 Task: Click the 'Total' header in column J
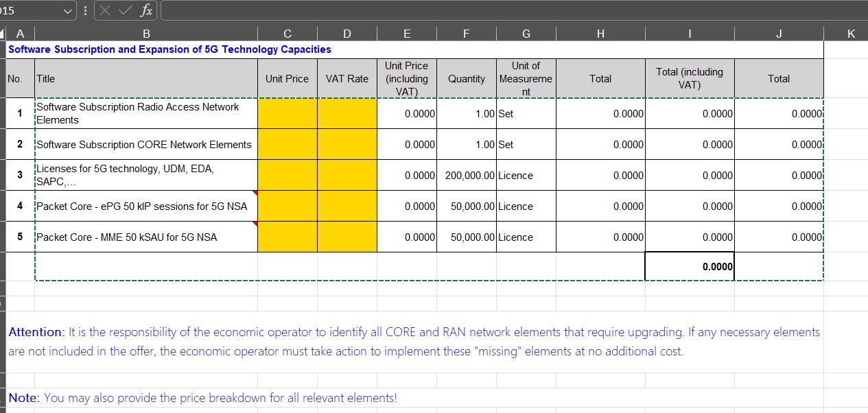click(x=779, y=79)
